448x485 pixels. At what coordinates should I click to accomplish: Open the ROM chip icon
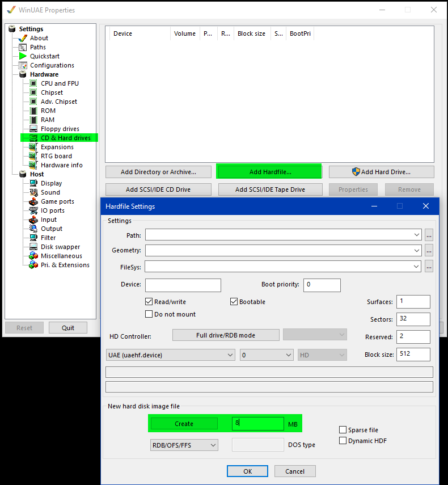[33, 111]
